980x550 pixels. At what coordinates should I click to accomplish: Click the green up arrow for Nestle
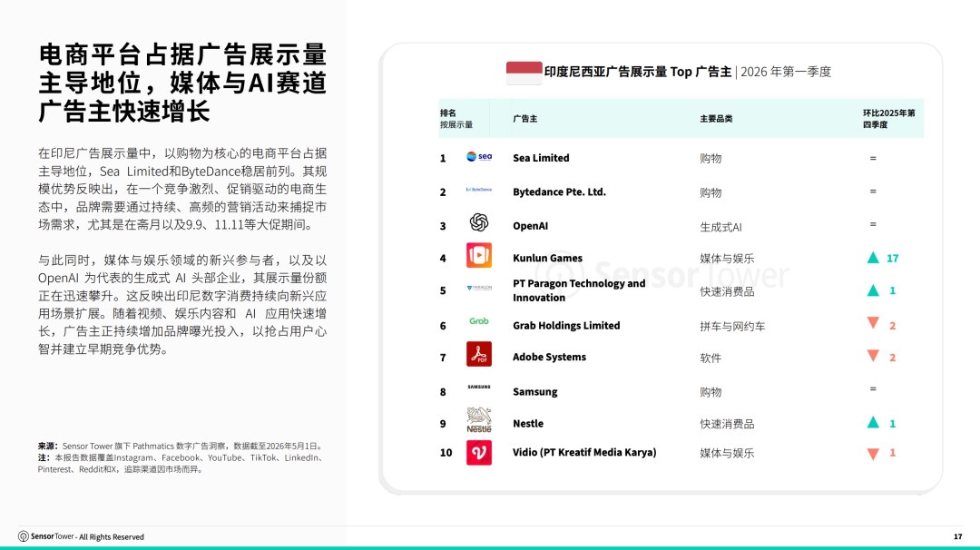click(873, 423)
